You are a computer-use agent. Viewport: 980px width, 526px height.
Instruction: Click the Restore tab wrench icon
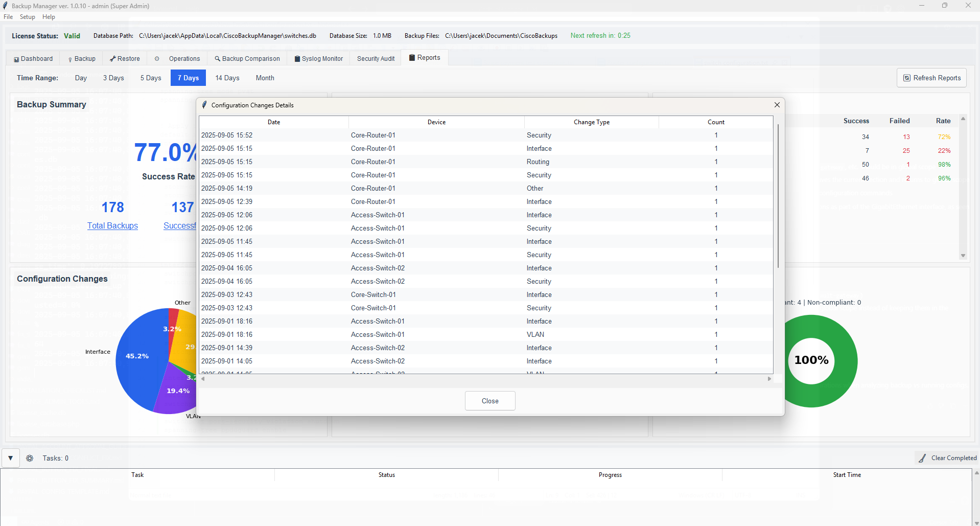[113, 59]
